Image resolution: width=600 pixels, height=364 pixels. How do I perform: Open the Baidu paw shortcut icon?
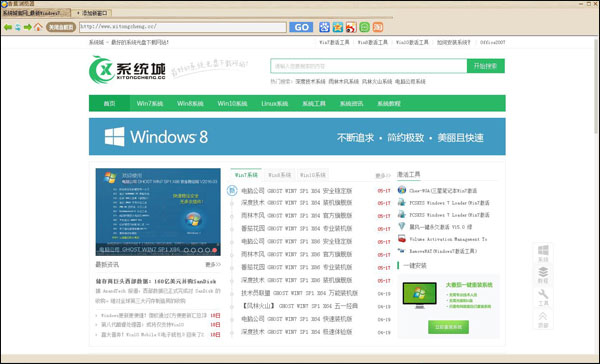coord(324,27)
